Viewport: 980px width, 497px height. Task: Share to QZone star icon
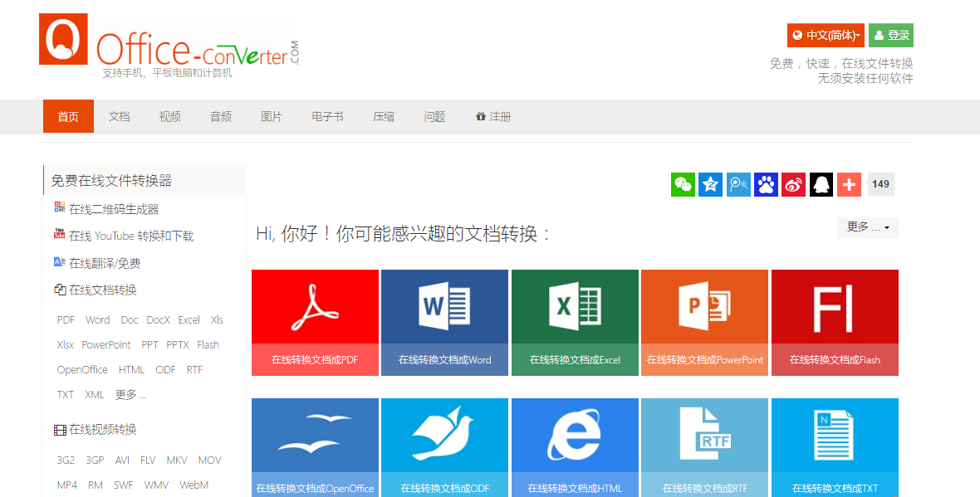click(710, 184)
